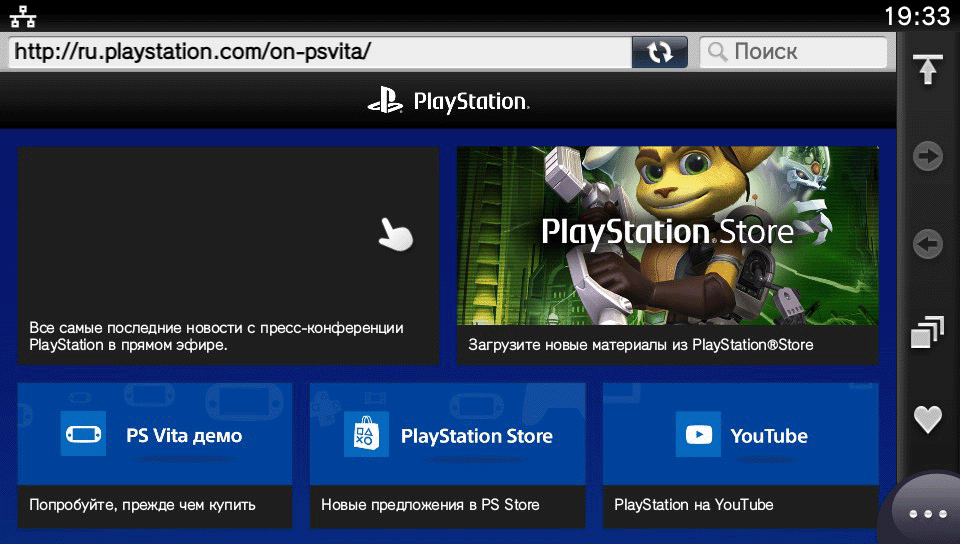Click the PlayStation logo in header
960x544 pixels.
pos(448,101)
